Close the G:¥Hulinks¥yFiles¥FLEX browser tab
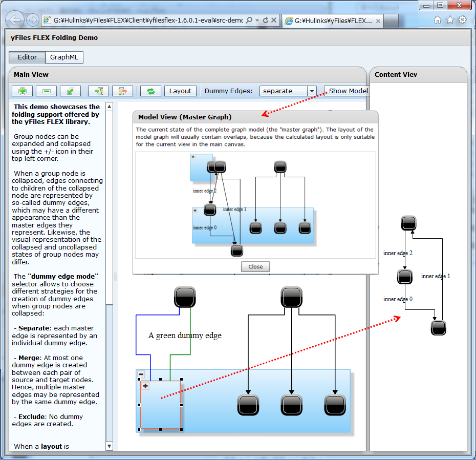This screenshot has width=476, height=460. (x=378, y=21)
